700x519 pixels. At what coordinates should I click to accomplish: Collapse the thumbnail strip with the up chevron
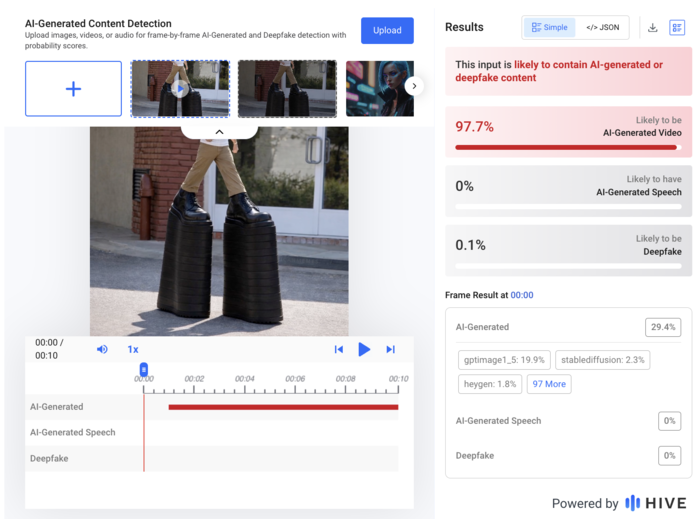coord(219,132)
